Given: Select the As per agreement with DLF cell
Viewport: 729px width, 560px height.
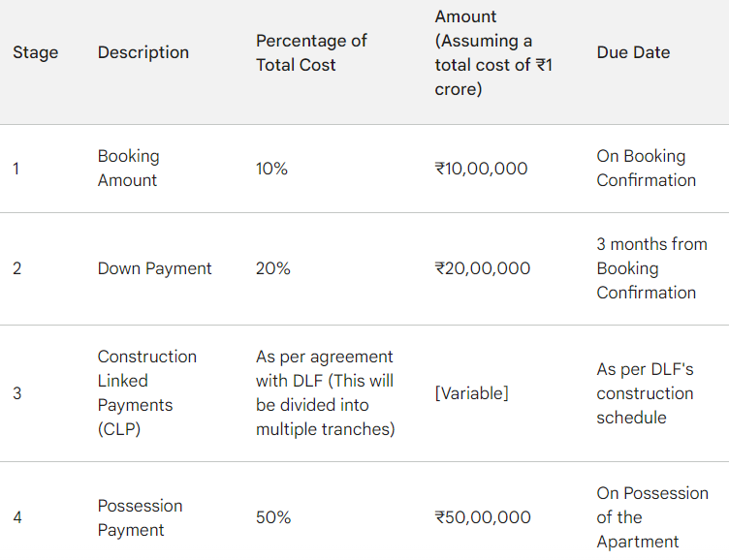Looking at the screenshot, I should pos(325,393).
